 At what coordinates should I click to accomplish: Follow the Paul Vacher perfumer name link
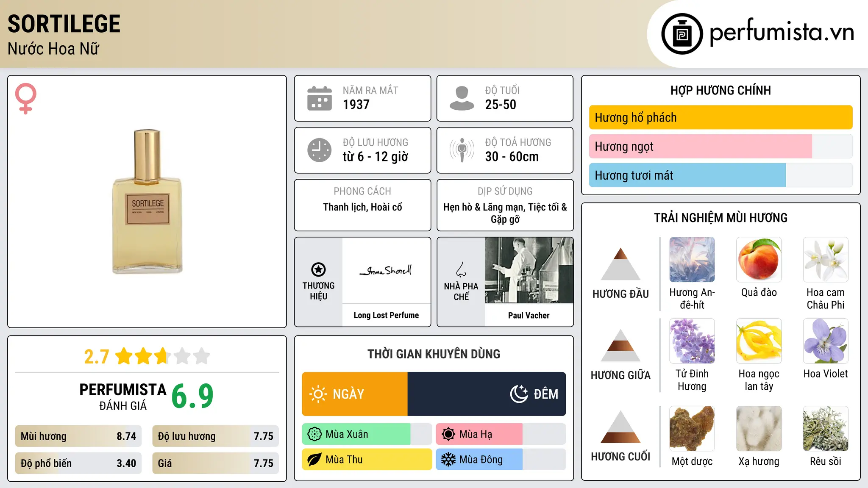coord(529,315)
